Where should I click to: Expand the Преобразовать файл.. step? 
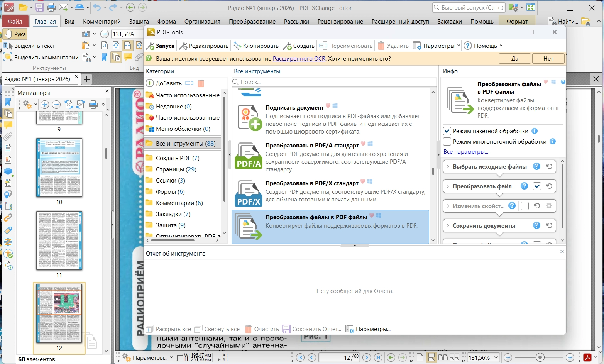[x=448, y=186]
